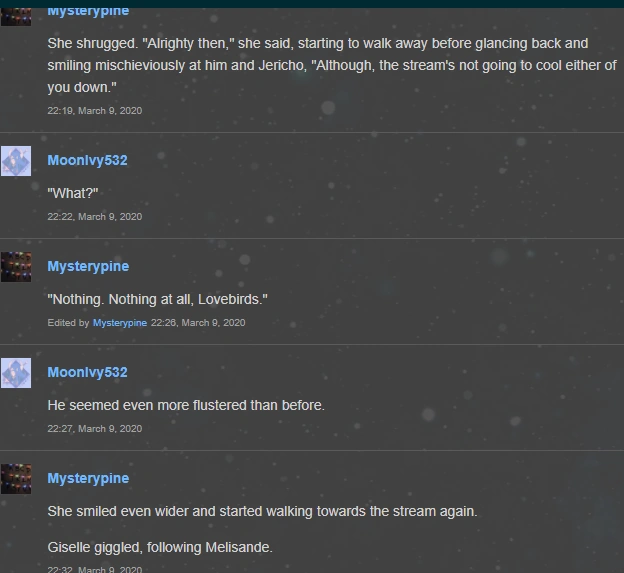
Task: Click Mysterypine username above "She smiled even wider"
Action: (88, 479)
